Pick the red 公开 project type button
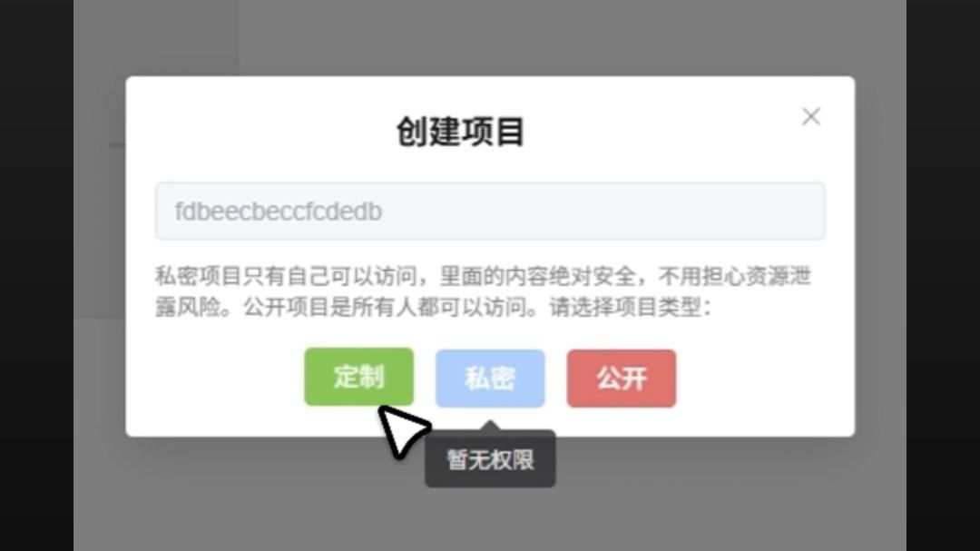980x551 pixels. [x=622, y=379]
